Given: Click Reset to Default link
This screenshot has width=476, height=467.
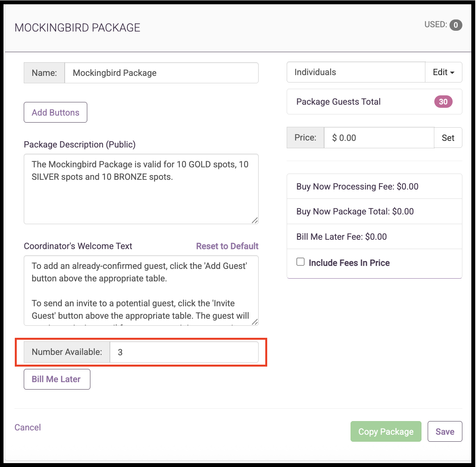Looking at the screenshot, I should (227, 246).
